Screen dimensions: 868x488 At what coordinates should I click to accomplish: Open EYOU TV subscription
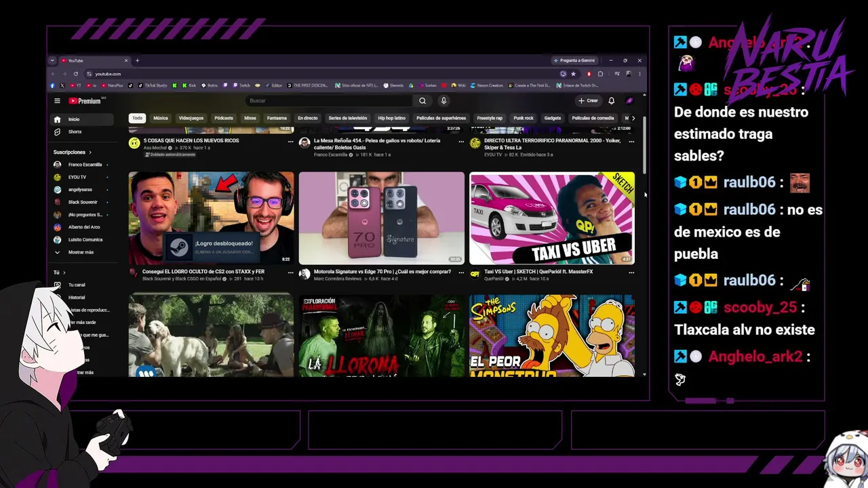[81, 177]
